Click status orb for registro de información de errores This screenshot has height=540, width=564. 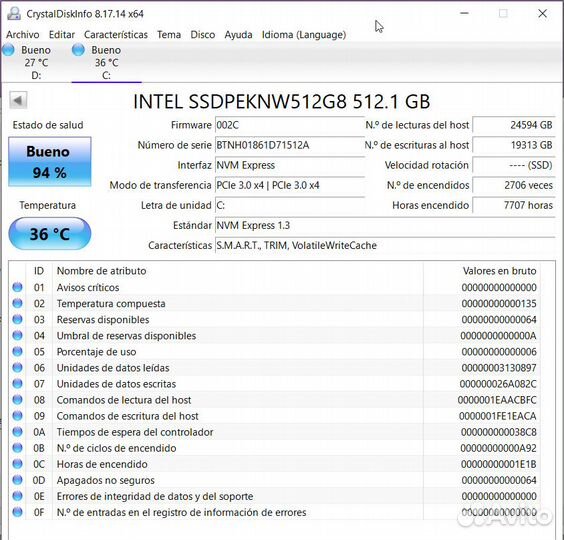17,512
